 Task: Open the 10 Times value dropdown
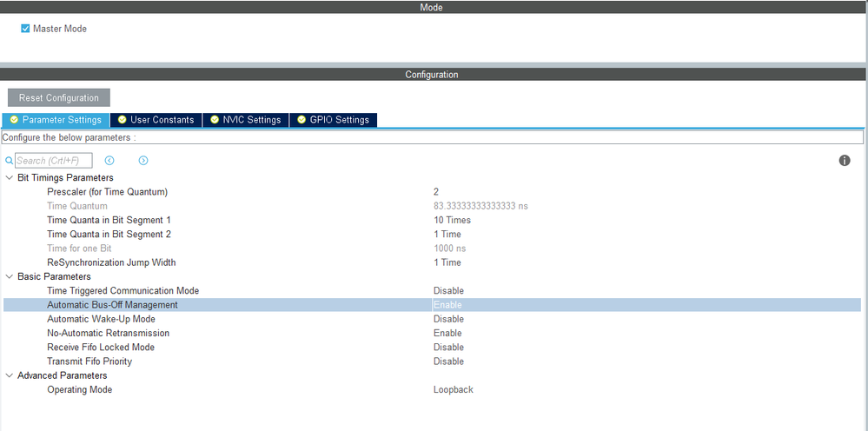pyautogui.click(x=453, y=220)
